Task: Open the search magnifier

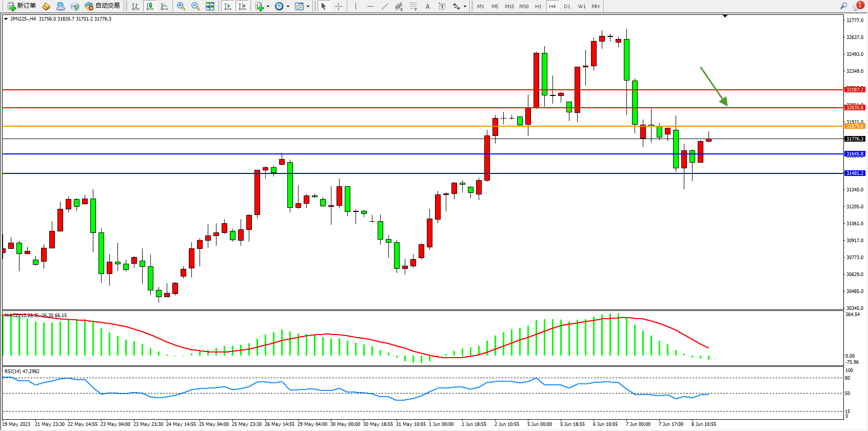Action: click(843, 6)
